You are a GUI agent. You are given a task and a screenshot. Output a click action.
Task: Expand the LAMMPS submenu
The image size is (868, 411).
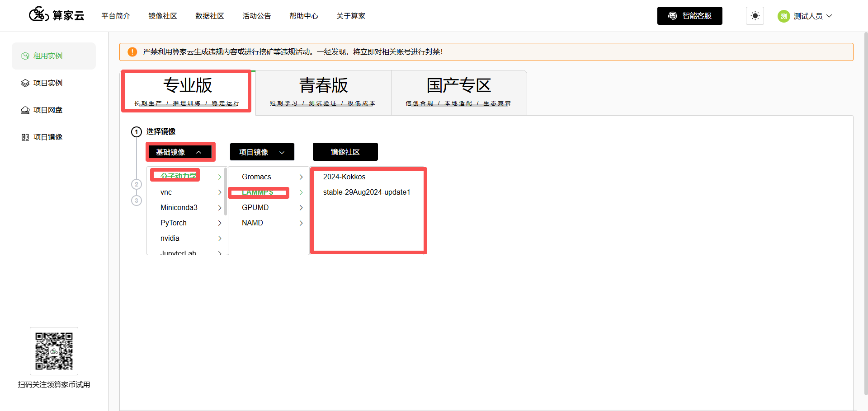[269, 192]
